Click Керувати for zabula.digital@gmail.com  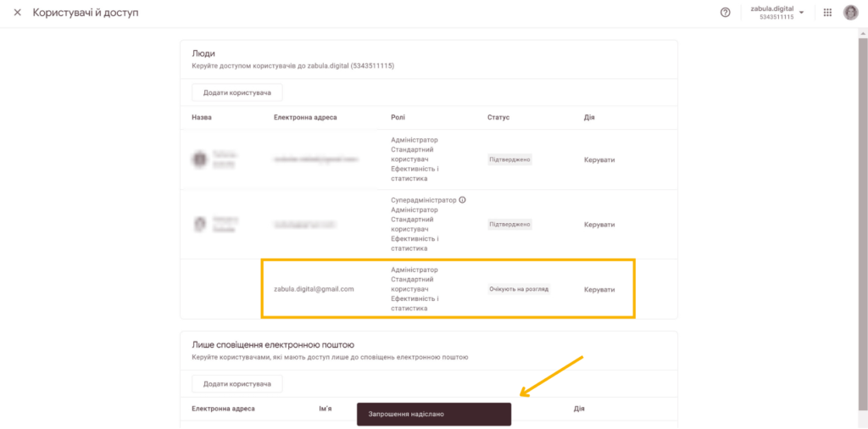click(x=599, y=289)
